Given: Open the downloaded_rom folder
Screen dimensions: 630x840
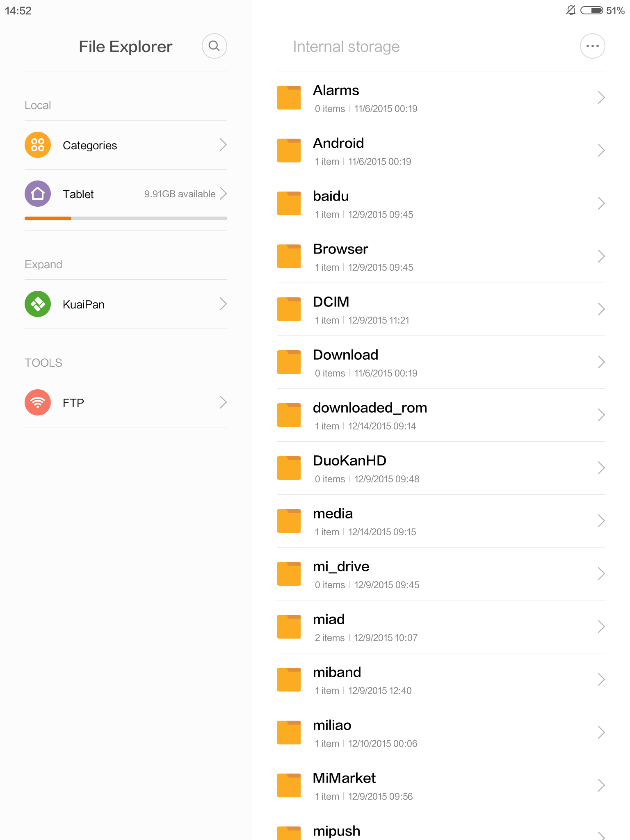Looking at the screenshot, I should 441,415.
